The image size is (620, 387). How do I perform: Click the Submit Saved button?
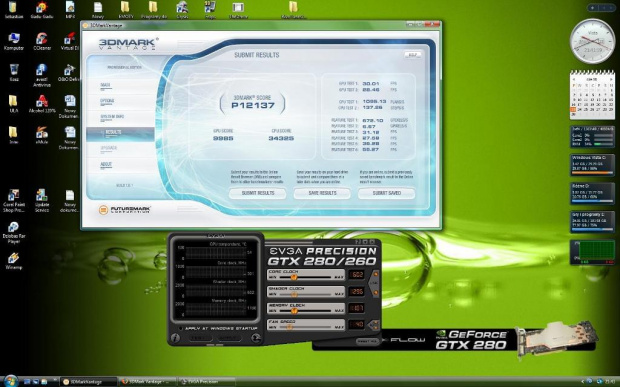pyautogui.click(x=386, y=193)
